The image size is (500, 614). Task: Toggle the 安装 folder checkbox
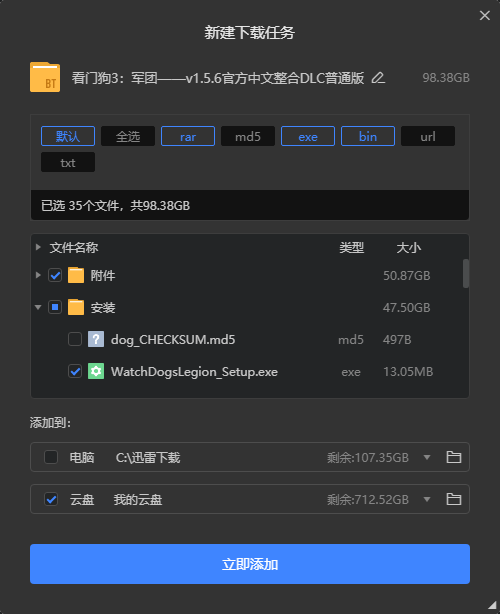55,307
